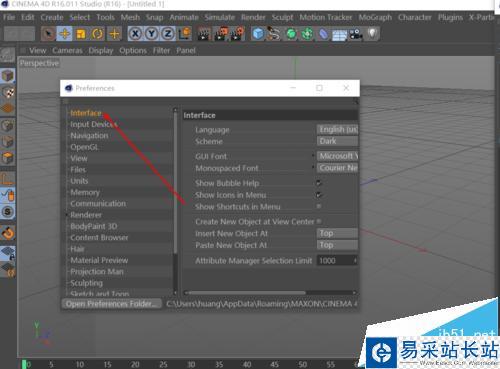Select the Scale tool icon
Viewport: 500px width, 369px height.
(81, 34)
